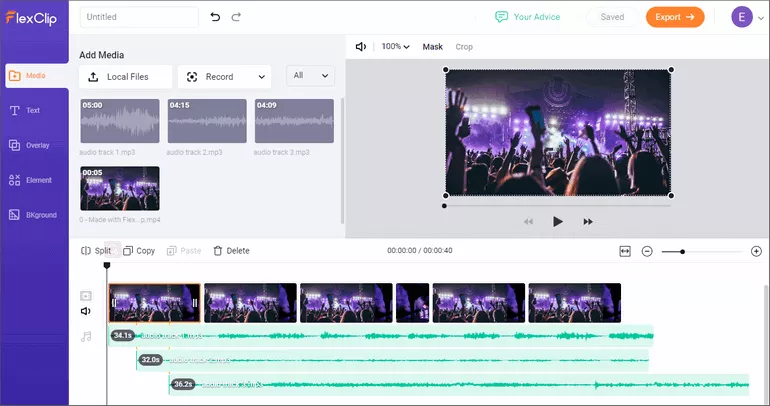Select audio track 1.mp3 thumbnail
This screenshot has height=406, width=770.
point(120,121)
